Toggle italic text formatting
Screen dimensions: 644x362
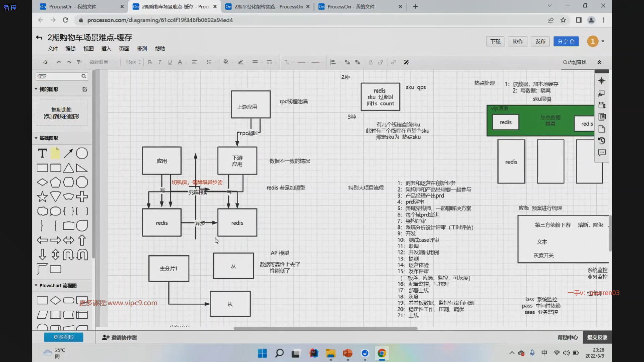coord(160,62)
